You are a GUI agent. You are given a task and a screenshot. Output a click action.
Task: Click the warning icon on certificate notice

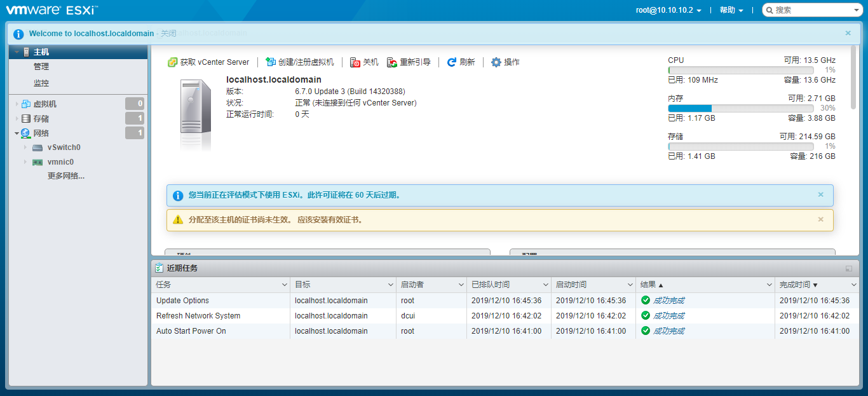click(178, 220)
